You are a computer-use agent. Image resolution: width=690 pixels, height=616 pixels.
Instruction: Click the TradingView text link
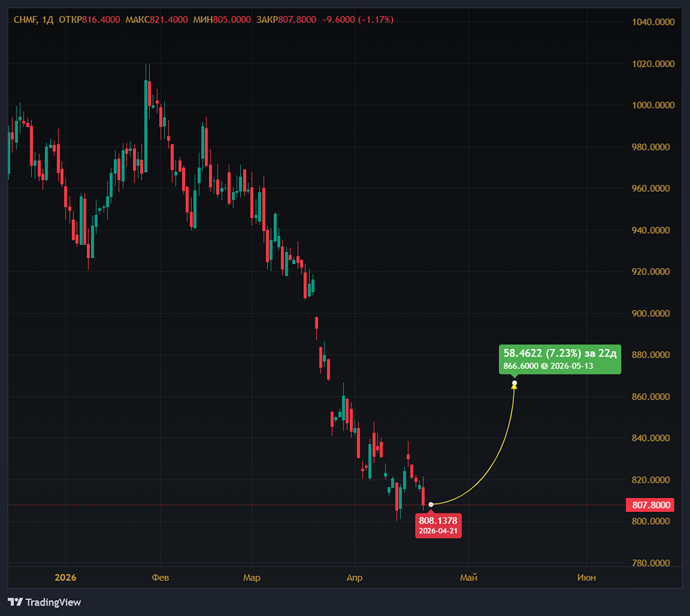(53, 602)
